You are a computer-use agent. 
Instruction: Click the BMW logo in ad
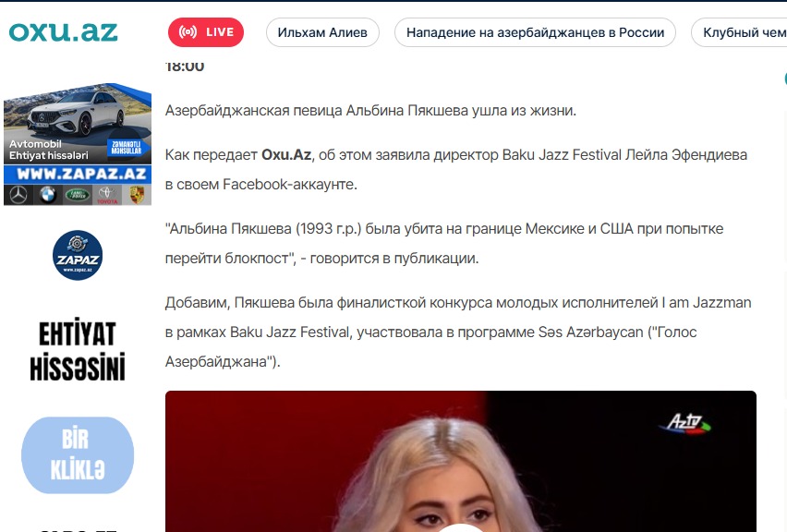point(48,195)
